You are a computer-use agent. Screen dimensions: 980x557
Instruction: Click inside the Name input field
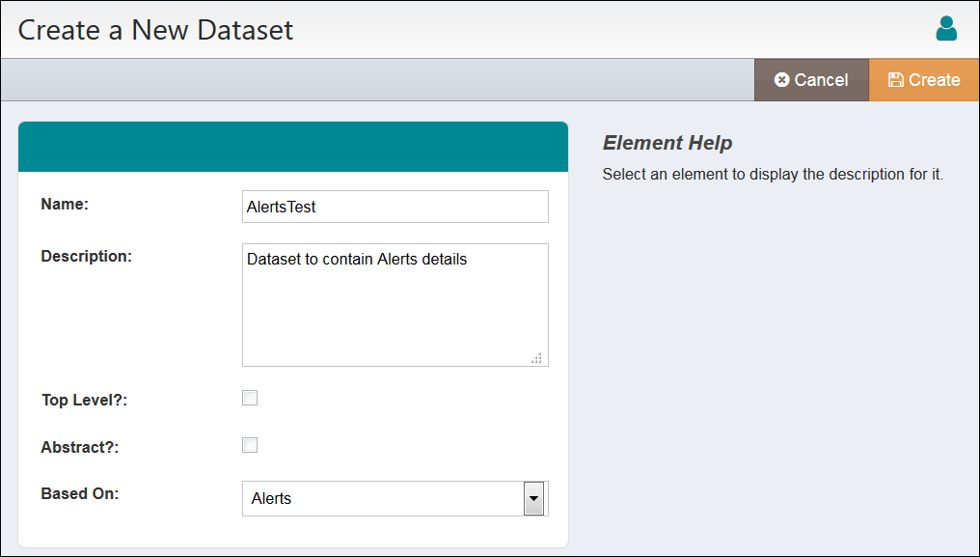(395, 206)
